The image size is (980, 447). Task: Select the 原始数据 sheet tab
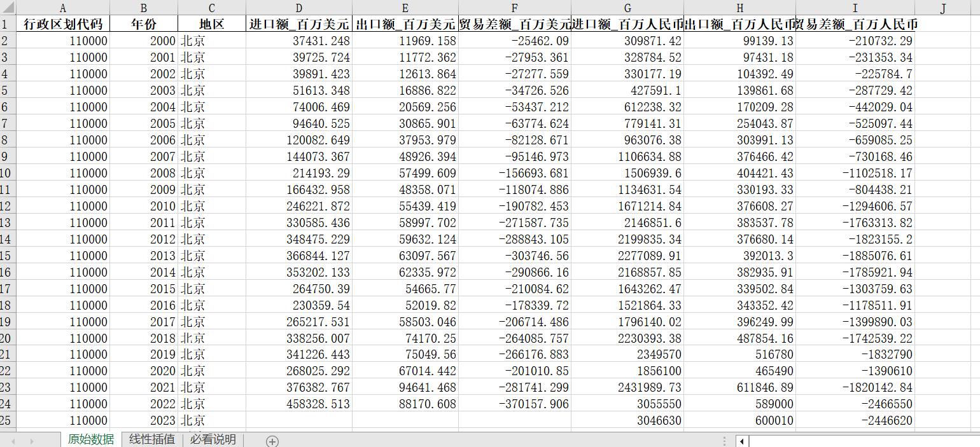click(90, 439)
